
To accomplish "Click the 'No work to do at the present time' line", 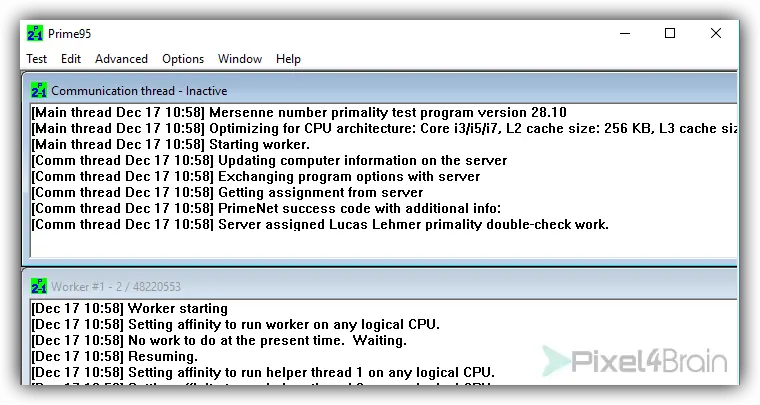I will (219, 341).
